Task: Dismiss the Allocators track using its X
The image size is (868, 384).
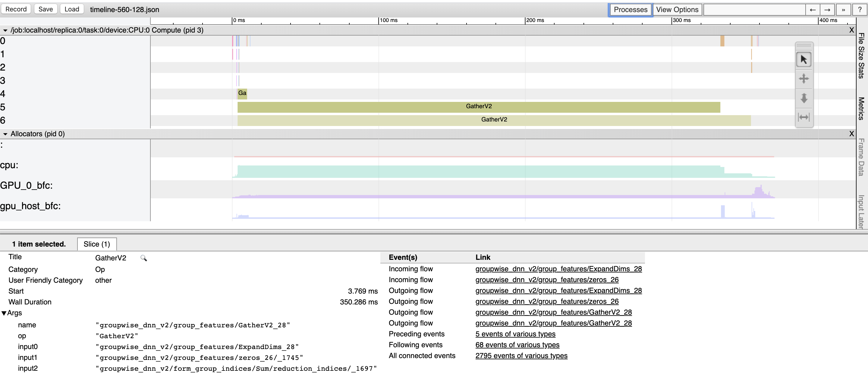Action: coord(852,134)
